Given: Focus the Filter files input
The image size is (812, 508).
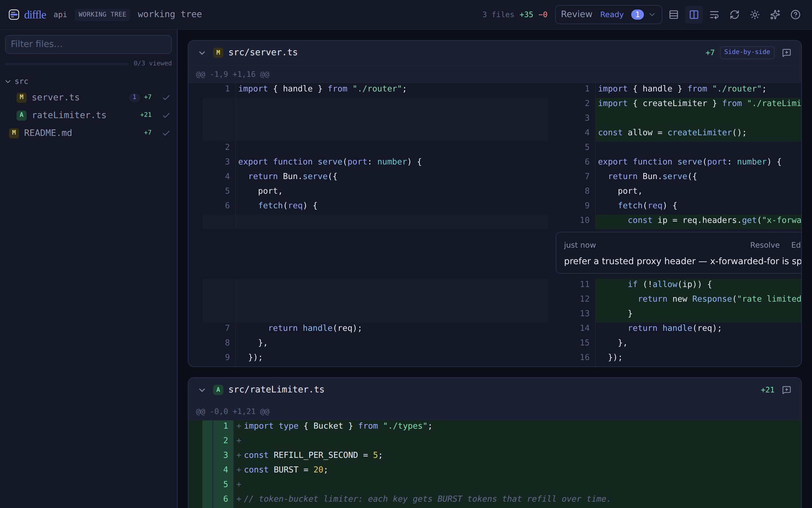Looking at the screenshot, I should click(88, 44).
